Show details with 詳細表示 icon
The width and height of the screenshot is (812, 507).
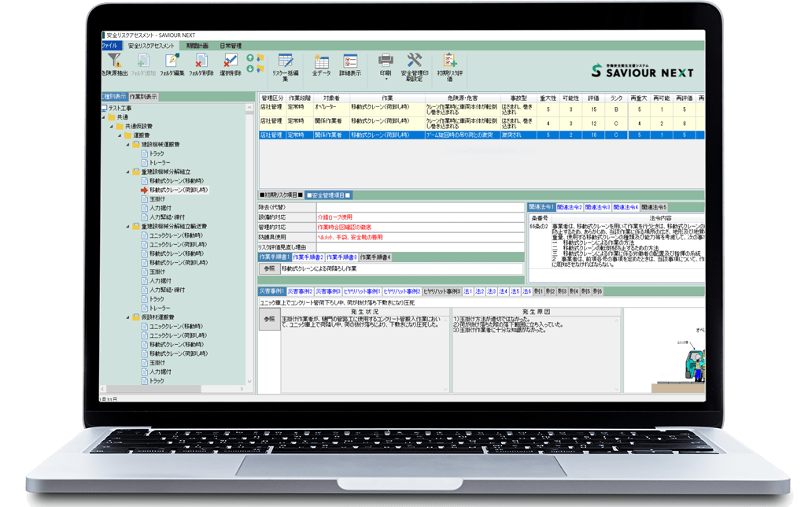coord(350,61)
